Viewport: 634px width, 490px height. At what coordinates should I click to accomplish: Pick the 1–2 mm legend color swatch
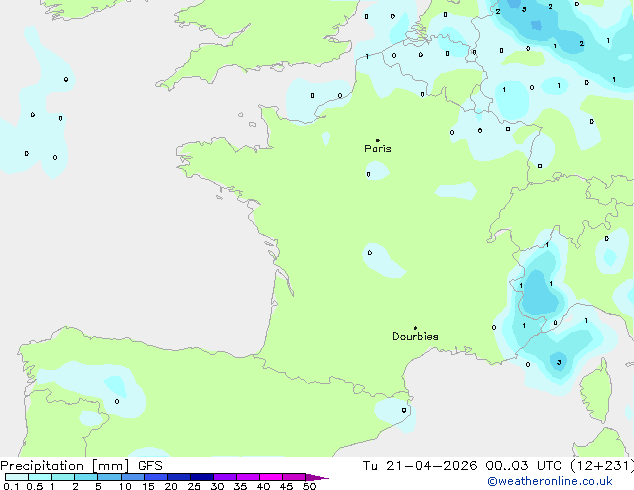63,477
